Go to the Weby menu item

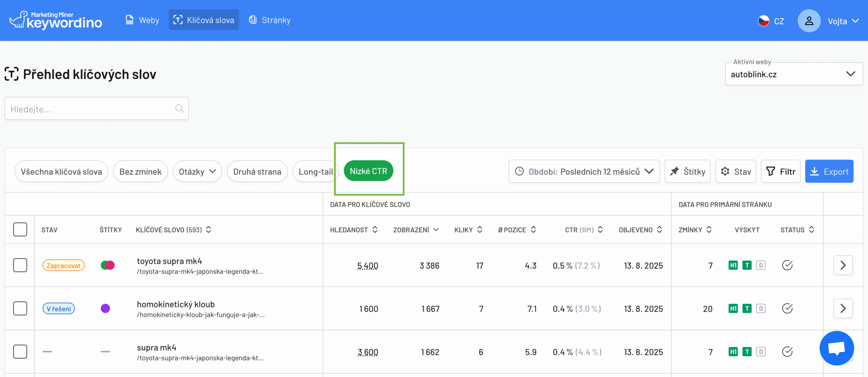pos(142,20)
